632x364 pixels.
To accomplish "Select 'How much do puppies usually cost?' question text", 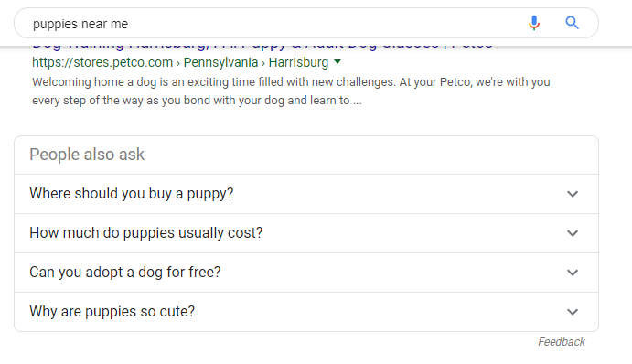I will click(146, 233).
